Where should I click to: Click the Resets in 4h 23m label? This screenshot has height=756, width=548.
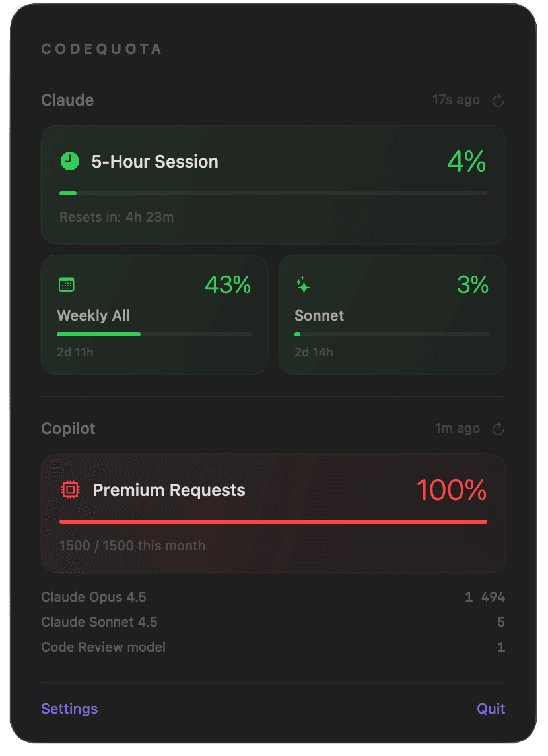116,217
